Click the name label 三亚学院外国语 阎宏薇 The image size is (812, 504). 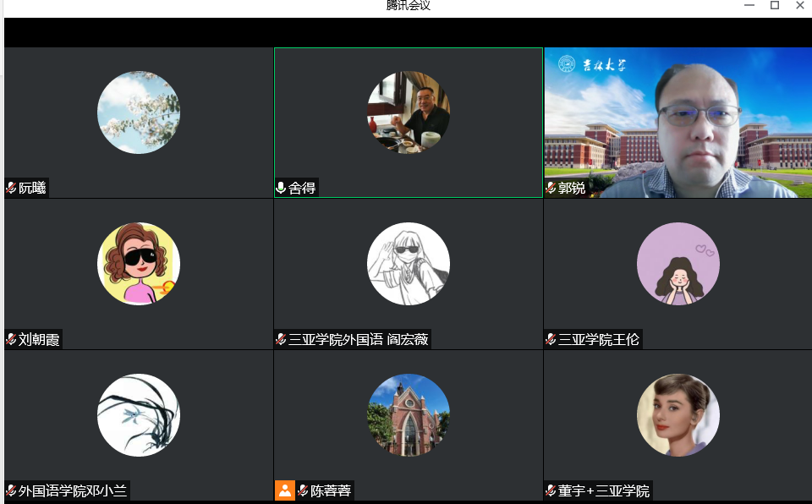pyautogui.click(x=359, y=339)
